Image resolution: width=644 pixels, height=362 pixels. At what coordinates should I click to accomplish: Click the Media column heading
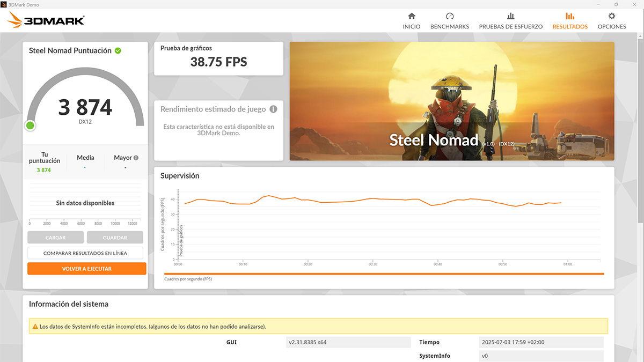point(85,158)
